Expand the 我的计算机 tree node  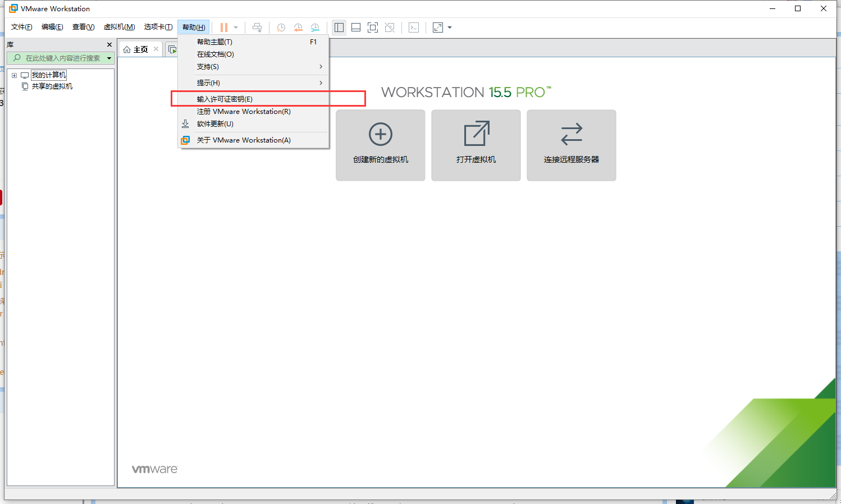click(x=15, y=75)
